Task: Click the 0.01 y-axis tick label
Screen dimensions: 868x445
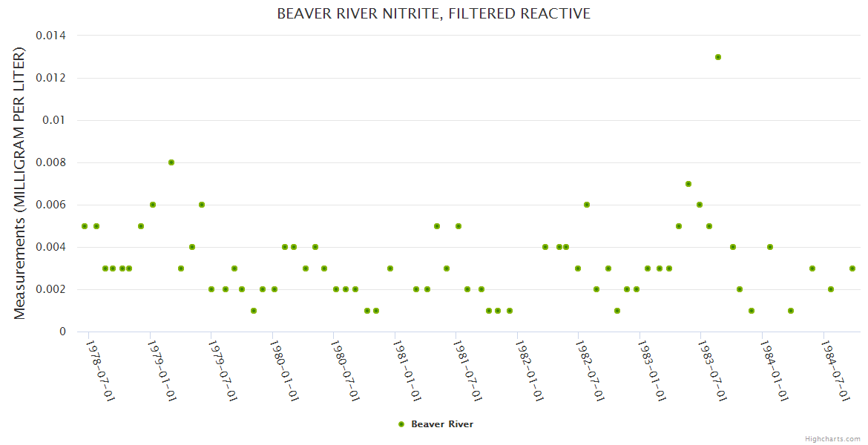Action: point(55,120)
